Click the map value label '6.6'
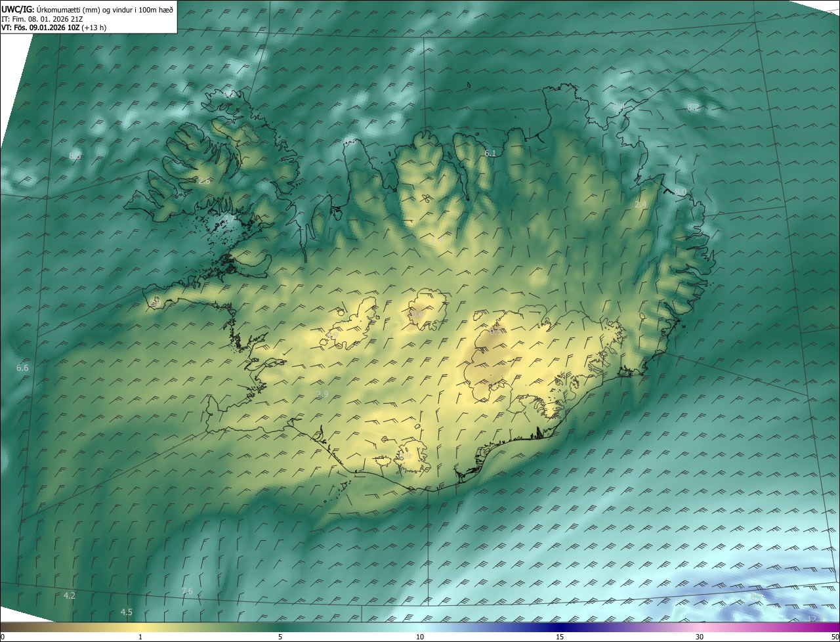 click(22, 368)
